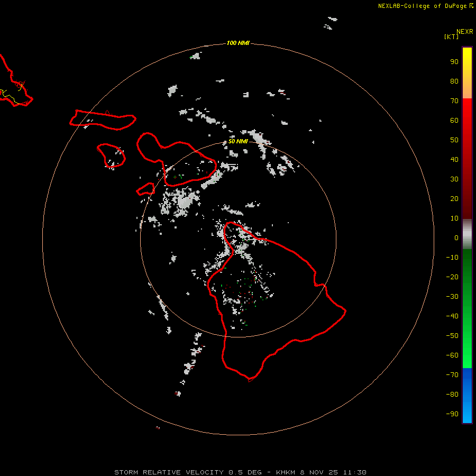
Task: Click the -50 value on velocity scale
Action: (x=452, y=336)
